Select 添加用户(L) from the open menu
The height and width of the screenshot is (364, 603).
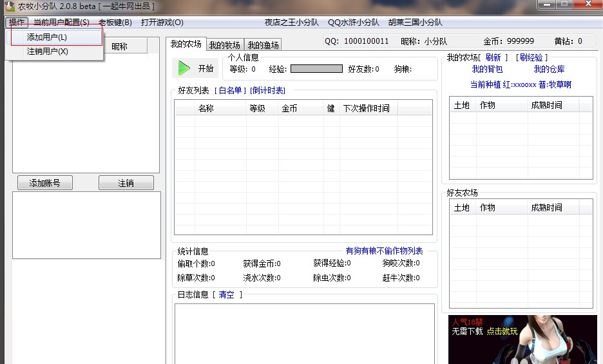pos(47,37)
